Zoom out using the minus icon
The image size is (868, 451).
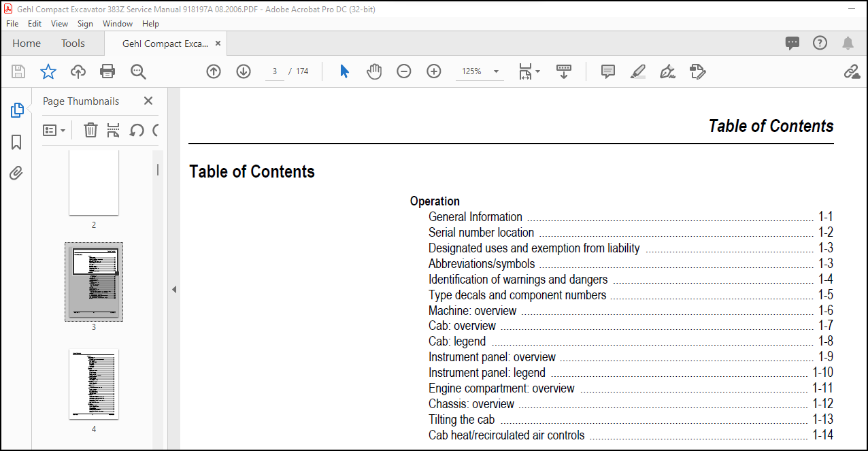tap(404, 71)
